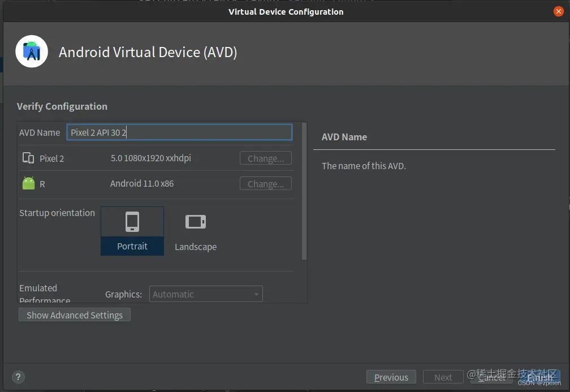Viewport: 570px width, 392px height.
Task: Click 'The name of this AVD.' description
Action: (x=364, y=166)
